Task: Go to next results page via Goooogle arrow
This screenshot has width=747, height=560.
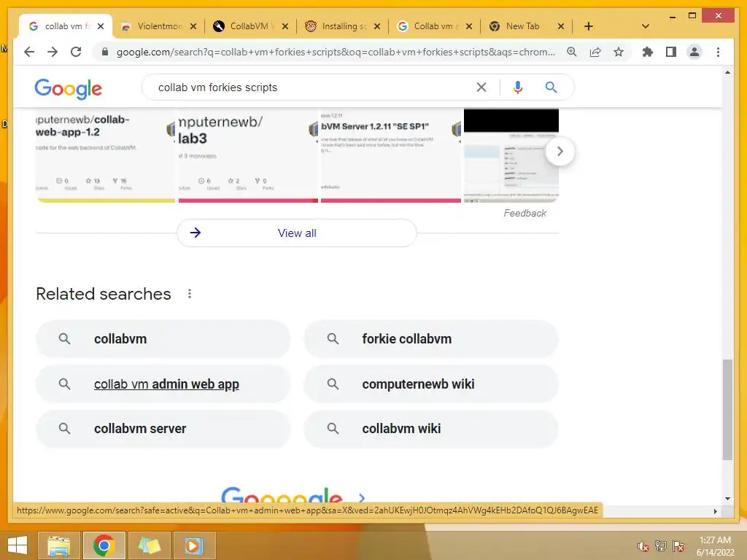Action: [x=362, y=497]
